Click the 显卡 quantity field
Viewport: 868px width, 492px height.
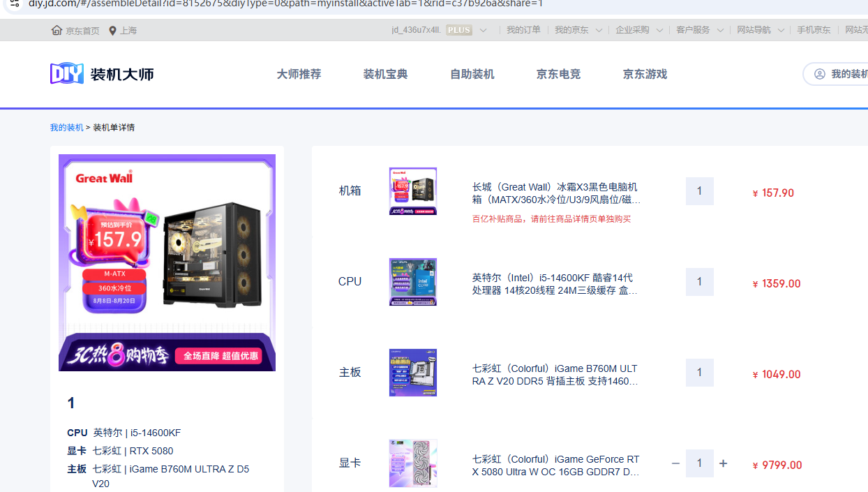(x=700, y=463)
